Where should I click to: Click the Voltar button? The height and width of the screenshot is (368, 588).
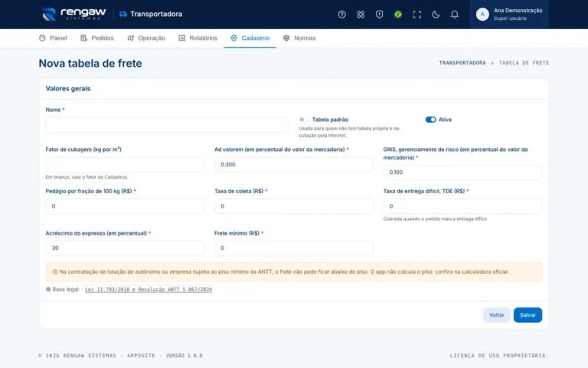coord(496,315)
